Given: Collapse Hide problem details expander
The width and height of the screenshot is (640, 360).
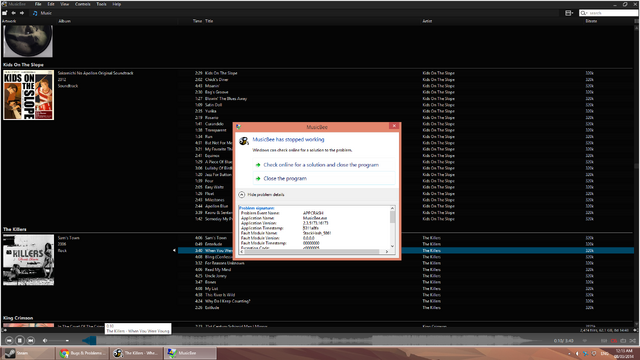Looking at the screenshot, I should pyautogui.click(x=262, y=195).
